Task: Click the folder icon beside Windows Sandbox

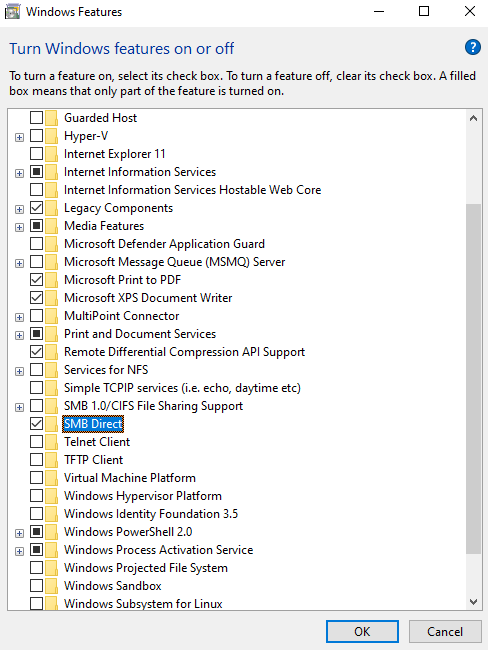Action: click(x=51, y=586)
